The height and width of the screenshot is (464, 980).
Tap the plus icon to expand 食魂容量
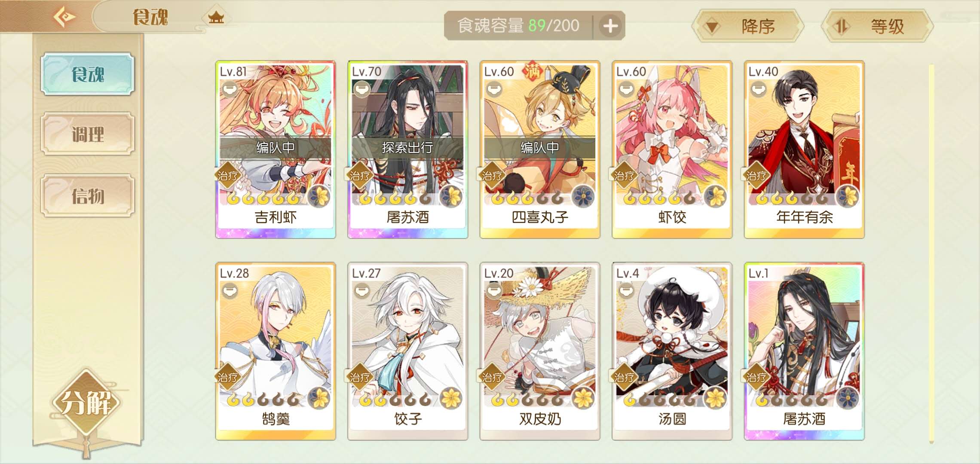tap(610, 26)
